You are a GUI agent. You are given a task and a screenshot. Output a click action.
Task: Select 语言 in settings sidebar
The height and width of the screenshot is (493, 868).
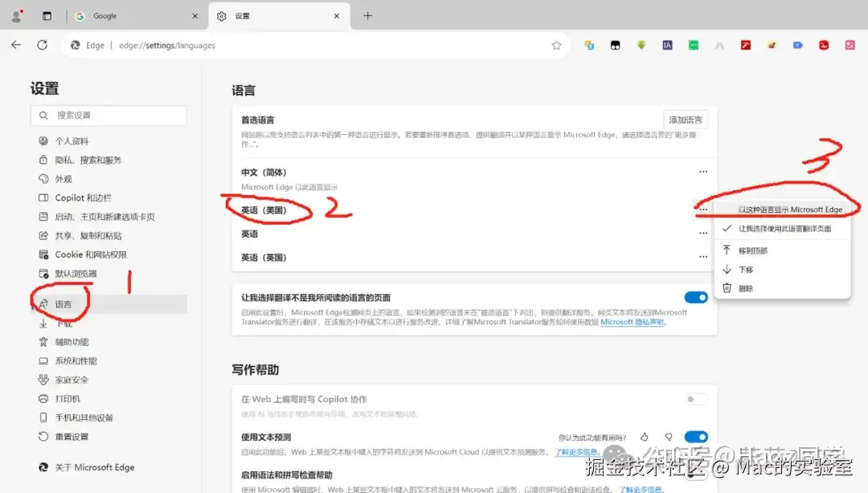pos(108,304)
